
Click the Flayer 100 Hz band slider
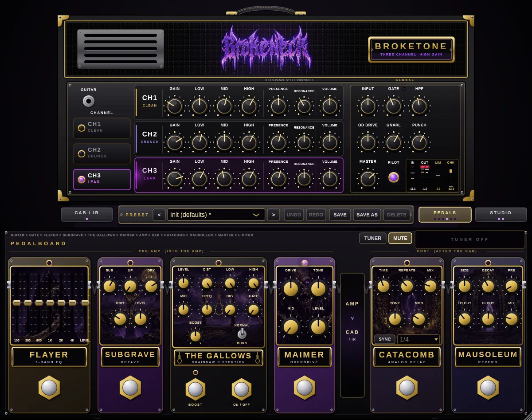(17, 302)
